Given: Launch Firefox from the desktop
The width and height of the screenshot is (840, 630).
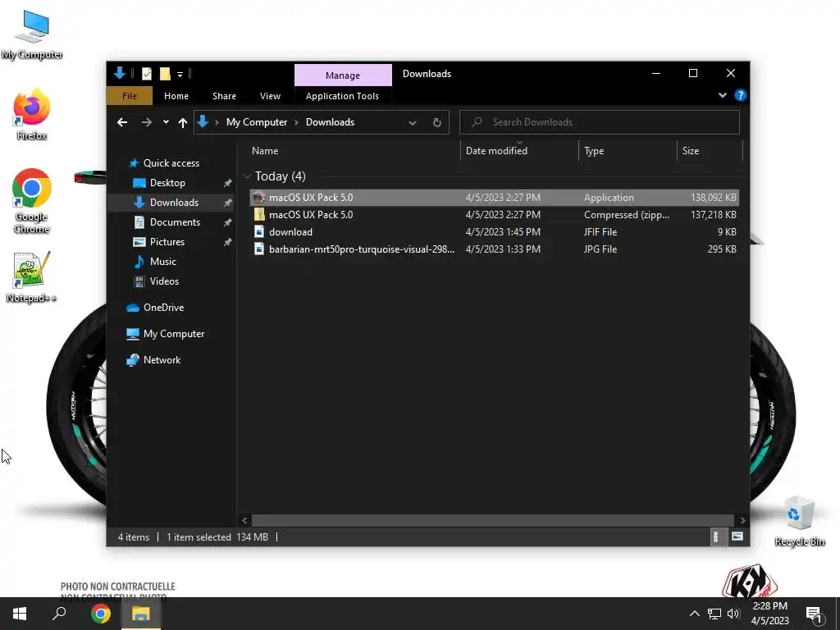Looking at the screenshot, I should point(32,115).
